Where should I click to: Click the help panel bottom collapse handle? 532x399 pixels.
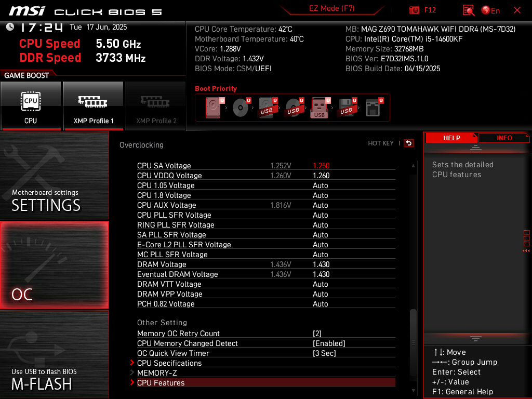point(476,339)
